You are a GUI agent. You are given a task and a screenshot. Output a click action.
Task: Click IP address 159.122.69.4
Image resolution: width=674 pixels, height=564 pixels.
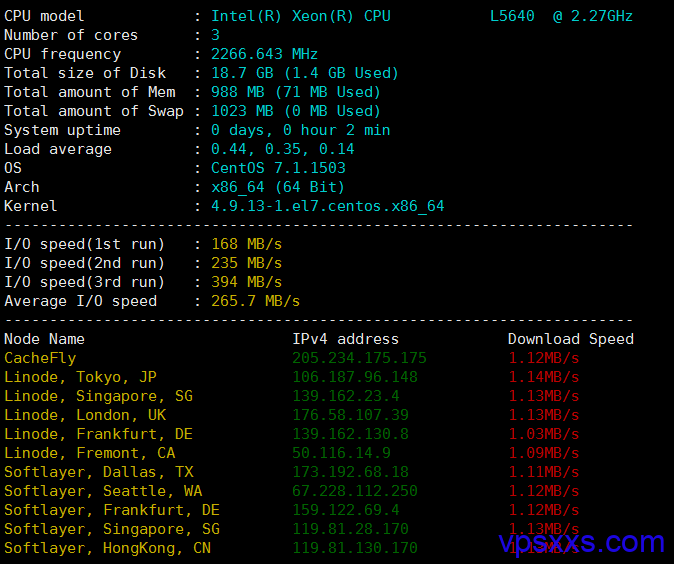click(x=346, y=510)
